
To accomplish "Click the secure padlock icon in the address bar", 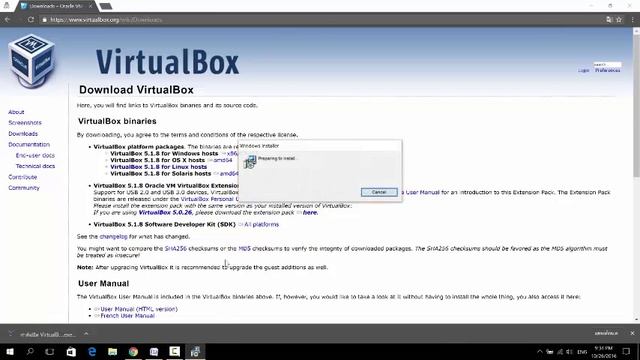I will pyautogui.click(x=44, y=20).
